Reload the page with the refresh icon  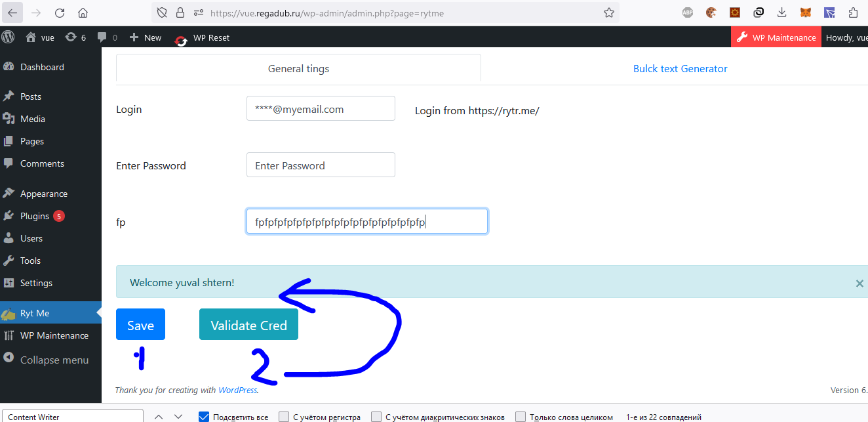click(60, 12)
